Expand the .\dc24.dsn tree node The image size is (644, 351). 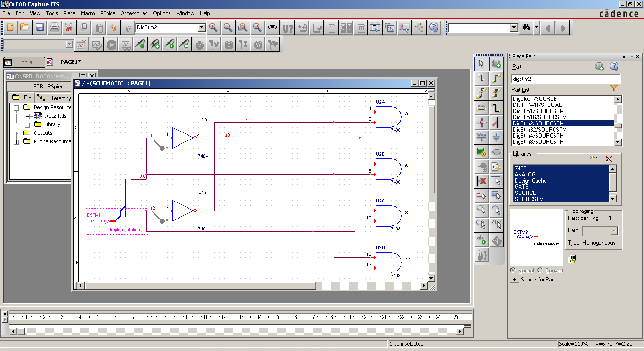click(x=27, y=116)
